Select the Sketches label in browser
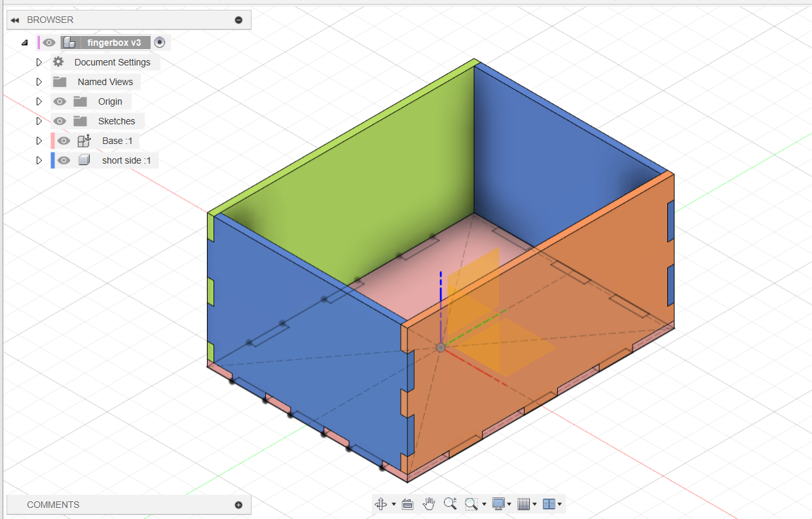812x519 pixels. pyautogui.click(x=117, y=121)
